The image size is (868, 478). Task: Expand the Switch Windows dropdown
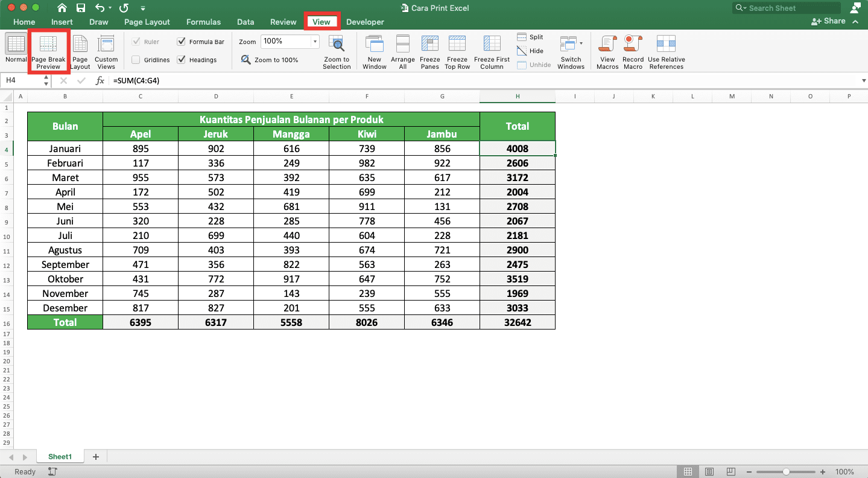pyautogui.click(x=581, y=43)
